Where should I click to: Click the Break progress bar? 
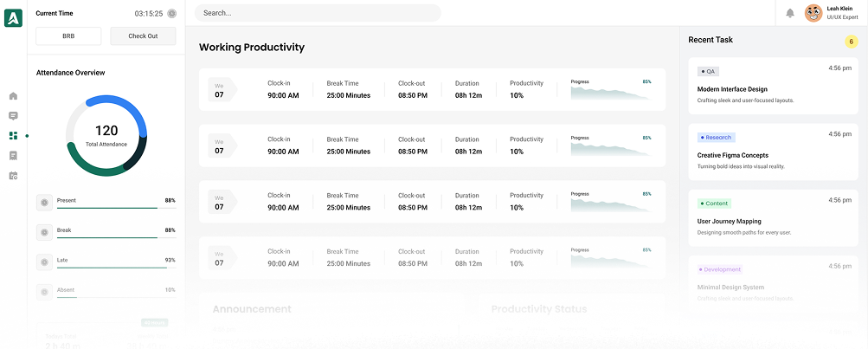click(106, 237)
